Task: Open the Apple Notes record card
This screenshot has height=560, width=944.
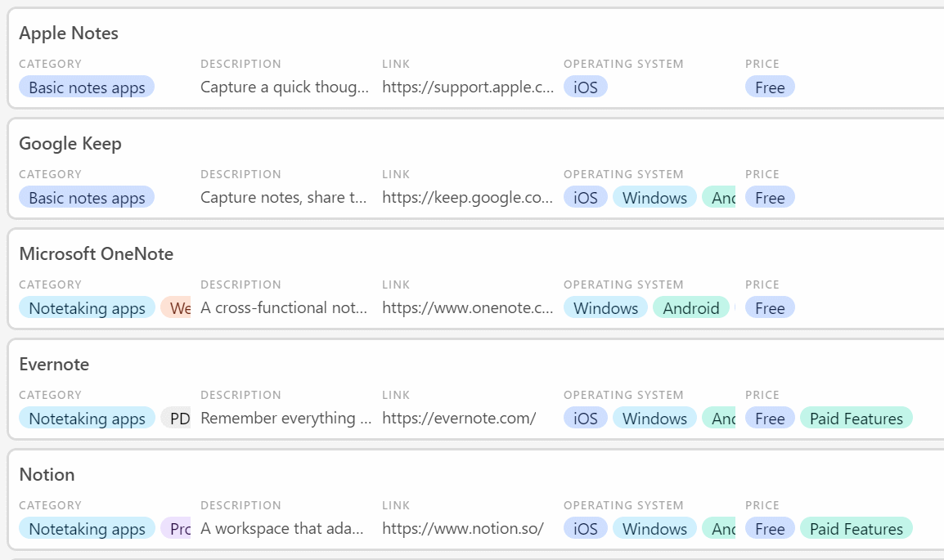Action: click(69, 34)
